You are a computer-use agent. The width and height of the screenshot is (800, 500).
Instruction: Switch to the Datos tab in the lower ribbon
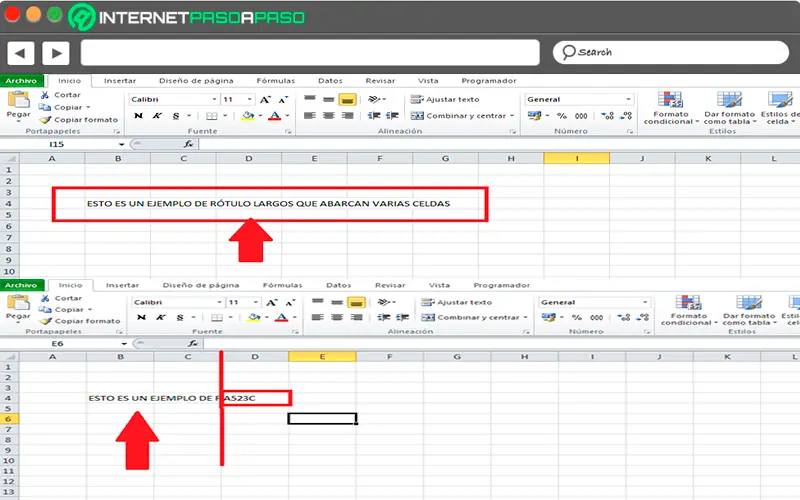pos(339,285)
